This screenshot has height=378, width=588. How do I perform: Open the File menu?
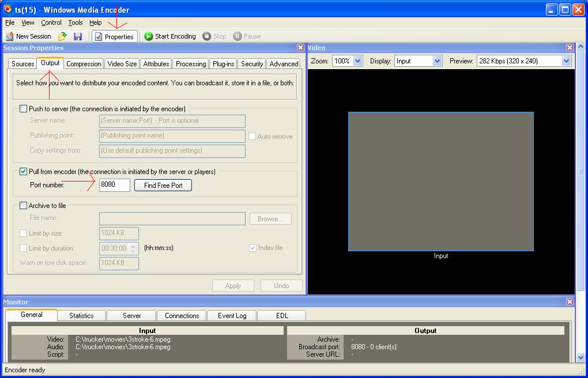point(10,22)
